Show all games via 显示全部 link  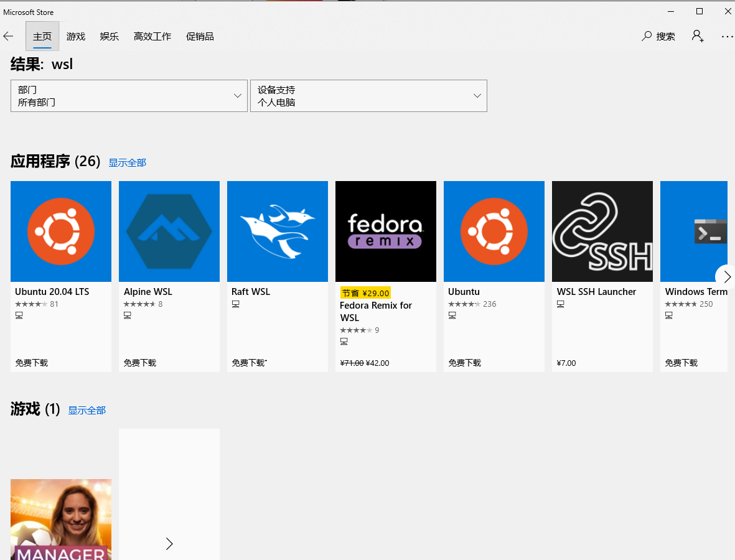87,411
